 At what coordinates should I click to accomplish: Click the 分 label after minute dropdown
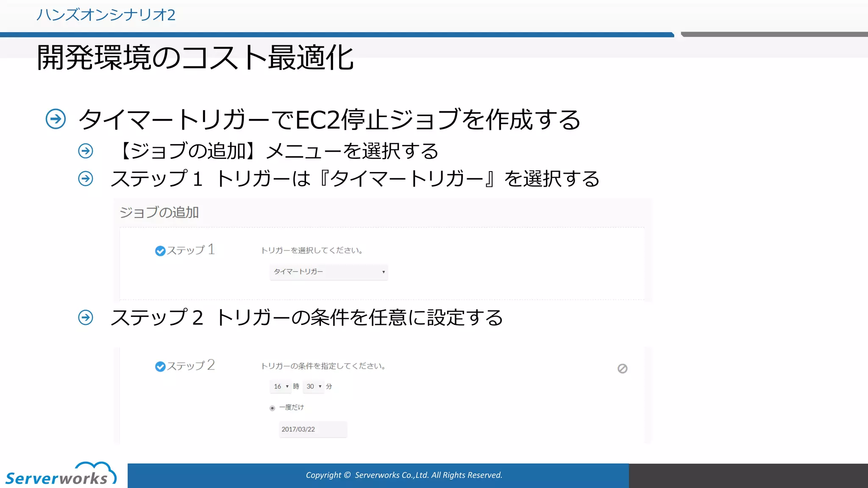coord(329,386)
